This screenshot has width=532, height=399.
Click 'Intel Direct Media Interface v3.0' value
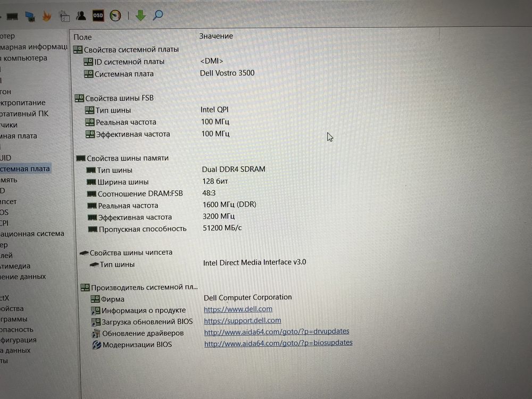coord(254,262)
